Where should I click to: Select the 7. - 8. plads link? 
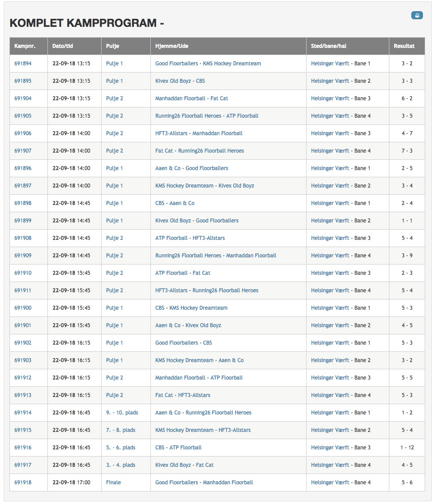(121, 430)
